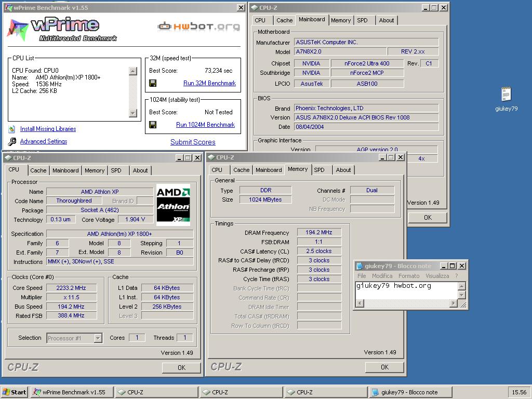Click the floppy save icon beside 1024M Best Score

click(x=153, y=125)
